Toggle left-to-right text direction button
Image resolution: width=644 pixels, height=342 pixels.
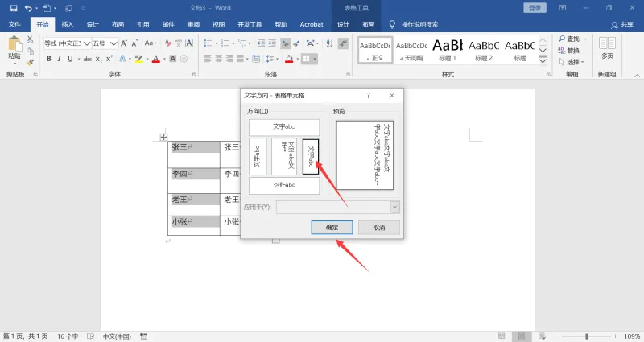point(285,43)
